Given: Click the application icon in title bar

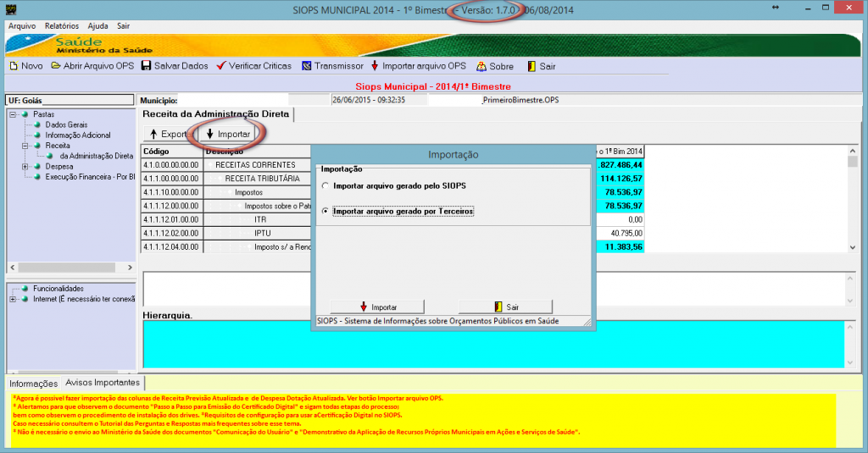Looking at the screenshot, I should coord(10,9).
